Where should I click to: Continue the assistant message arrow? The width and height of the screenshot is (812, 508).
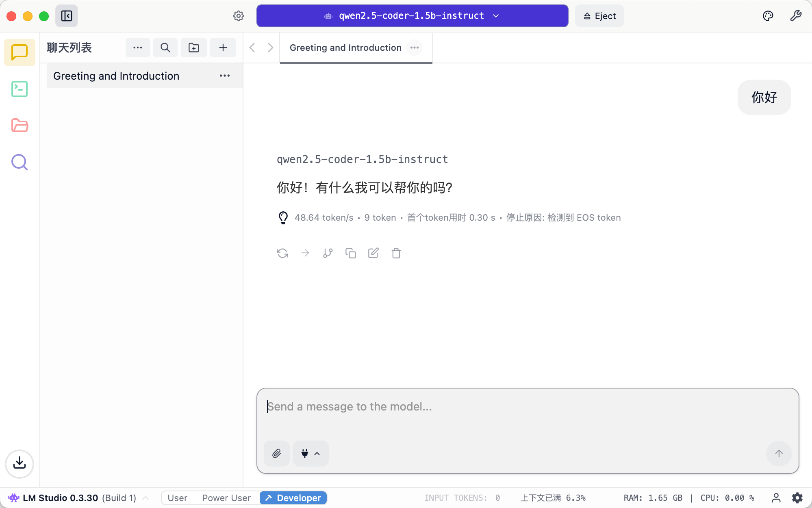305,253
